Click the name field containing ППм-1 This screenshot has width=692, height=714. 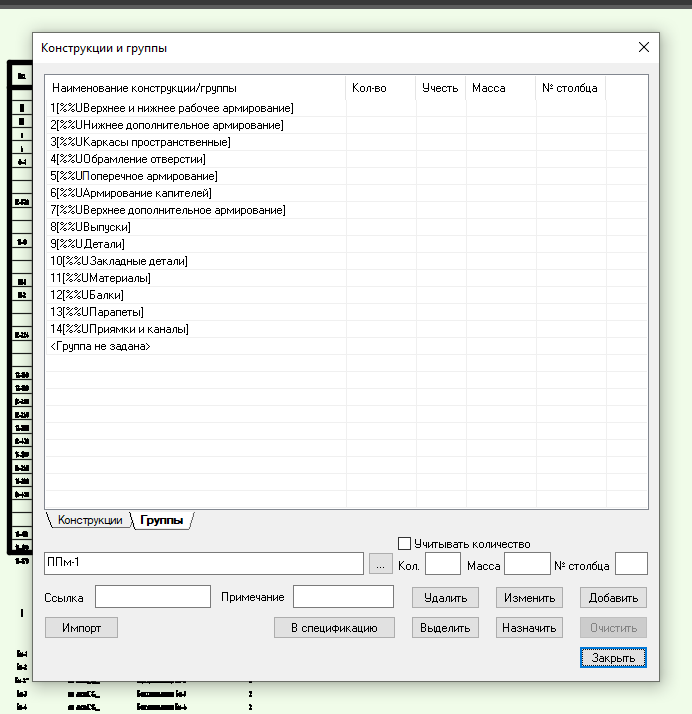tap(204, 563)
